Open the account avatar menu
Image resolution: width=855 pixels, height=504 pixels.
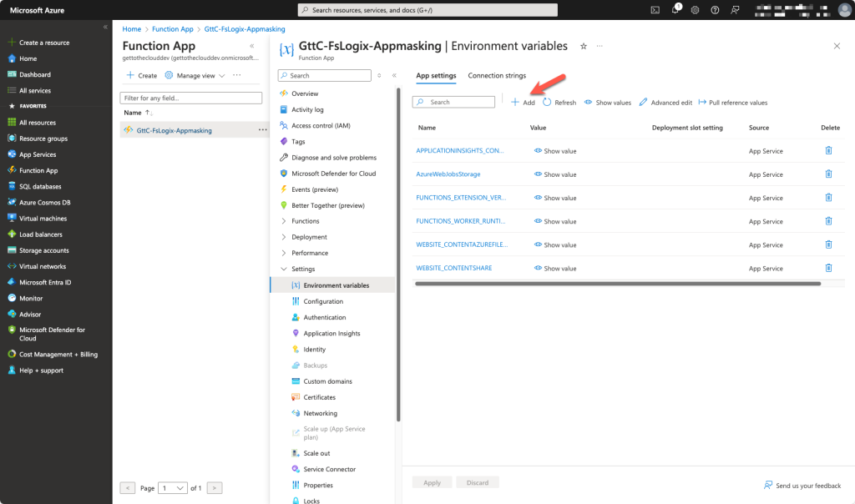844,10
